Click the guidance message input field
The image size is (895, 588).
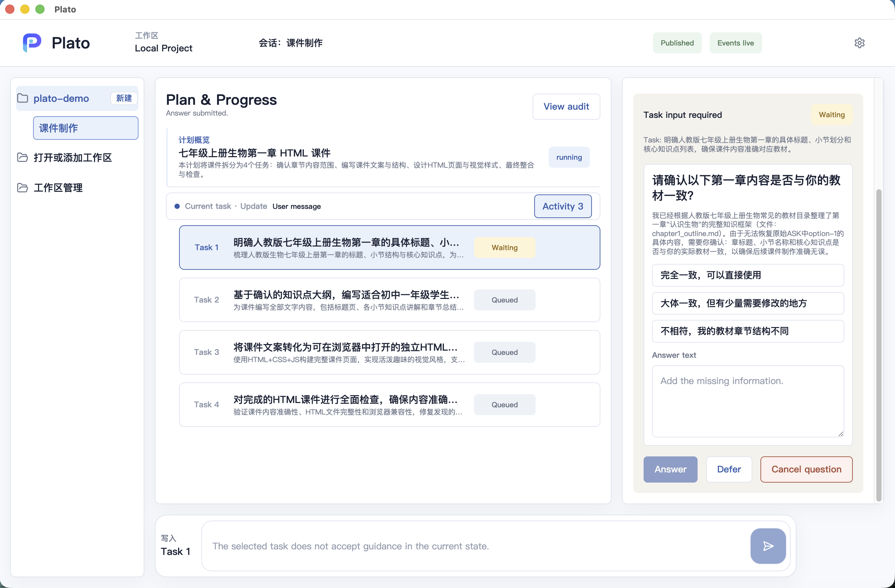tap(476, 546)
